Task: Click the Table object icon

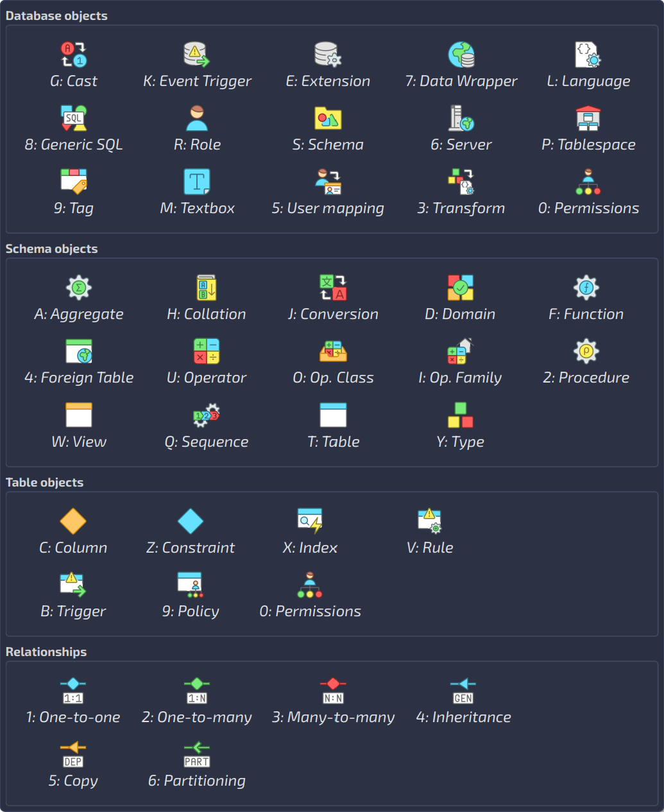Action: 333,415
